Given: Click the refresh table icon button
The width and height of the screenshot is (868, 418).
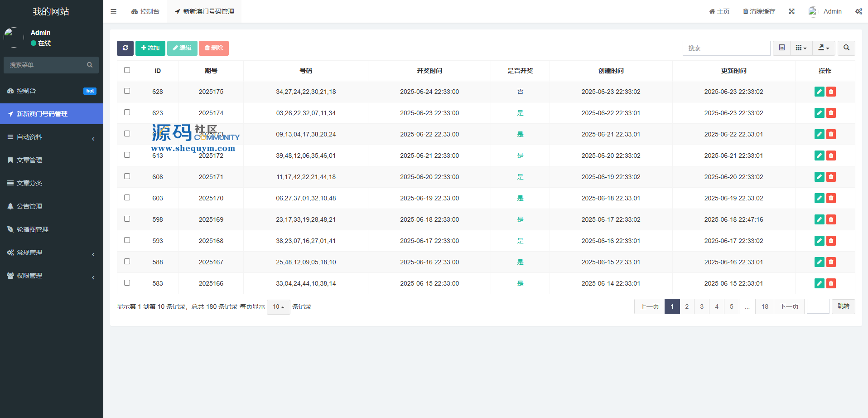Looking at the screenshot, I should pyautogui.click(x=125, y=48).
